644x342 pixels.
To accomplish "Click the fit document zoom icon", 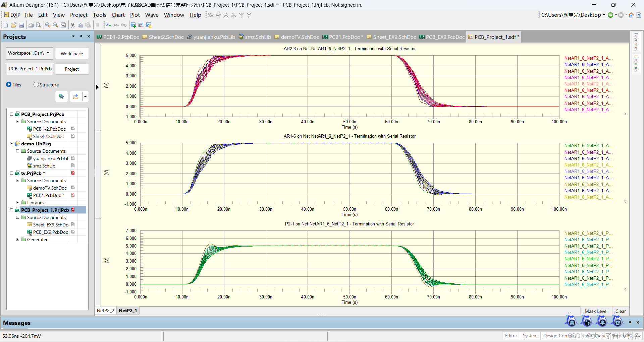I will pyautogui.click(x=63, y=25).
